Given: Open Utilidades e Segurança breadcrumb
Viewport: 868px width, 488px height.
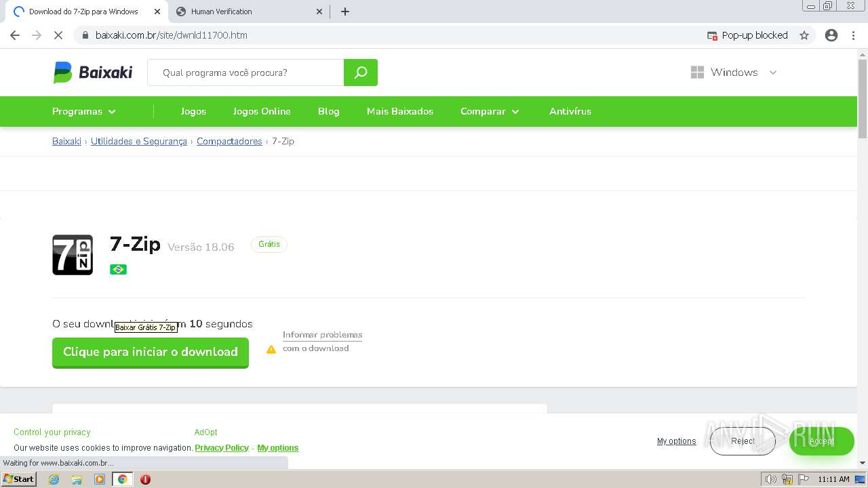Looking at the screenshot, I should coord(139,141).
